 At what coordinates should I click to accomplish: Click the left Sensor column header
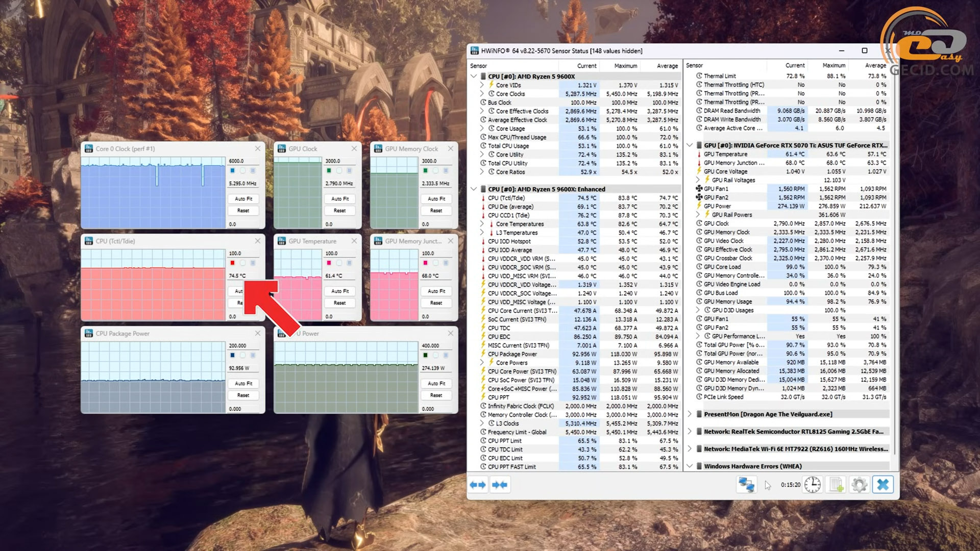513,66
